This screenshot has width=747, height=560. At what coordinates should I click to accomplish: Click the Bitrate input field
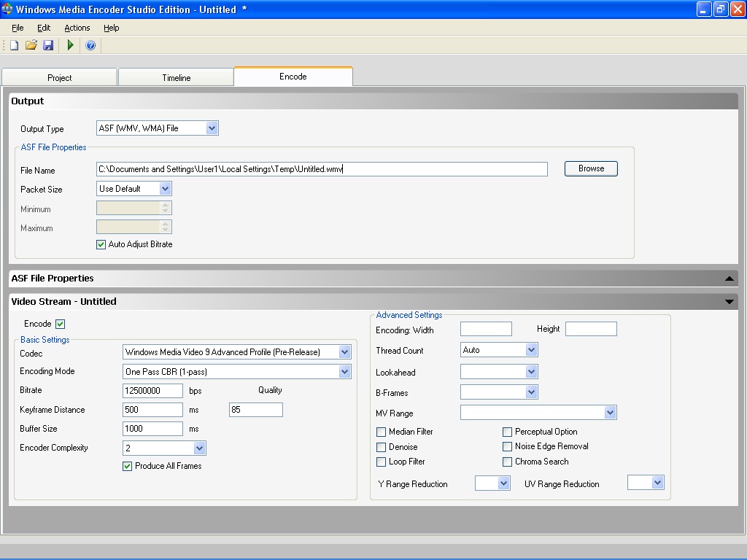click(152, 391)
